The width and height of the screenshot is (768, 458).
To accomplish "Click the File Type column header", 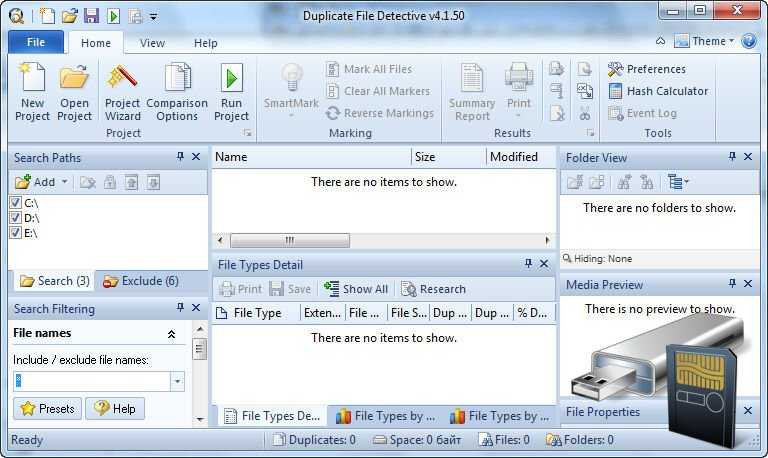I will point(256,313).
